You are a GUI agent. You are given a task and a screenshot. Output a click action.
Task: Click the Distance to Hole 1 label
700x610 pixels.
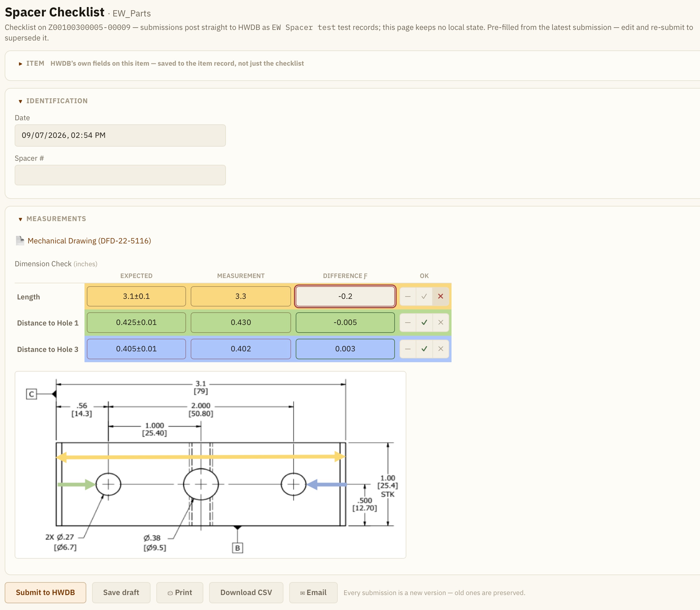(48, 323)
